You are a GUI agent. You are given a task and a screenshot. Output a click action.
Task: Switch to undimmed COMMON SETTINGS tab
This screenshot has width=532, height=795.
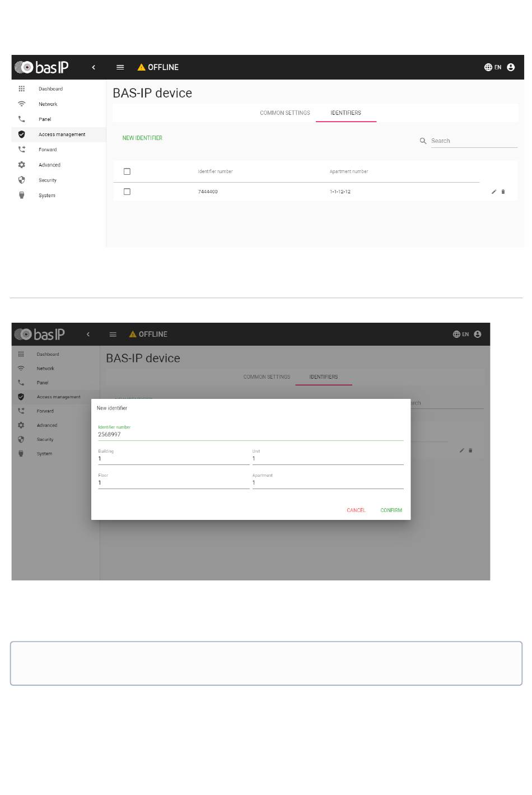(x=285, y=113)
